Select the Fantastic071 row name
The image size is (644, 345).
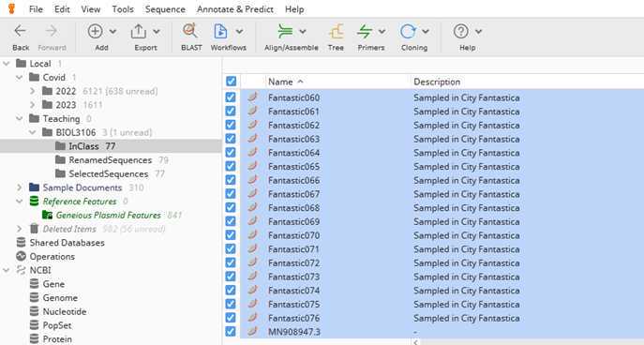click(293, 248)
